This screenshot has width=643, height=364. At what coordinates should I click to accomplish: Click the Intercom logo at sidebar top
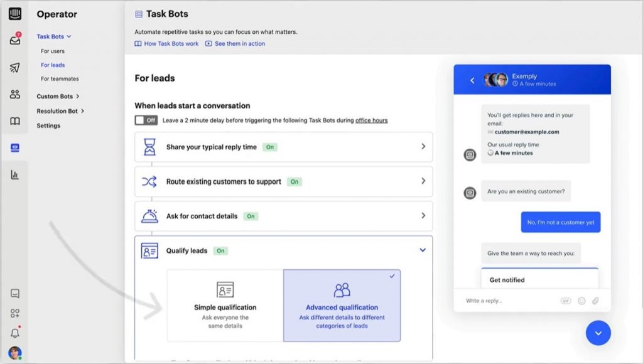(x=14, y=14)
